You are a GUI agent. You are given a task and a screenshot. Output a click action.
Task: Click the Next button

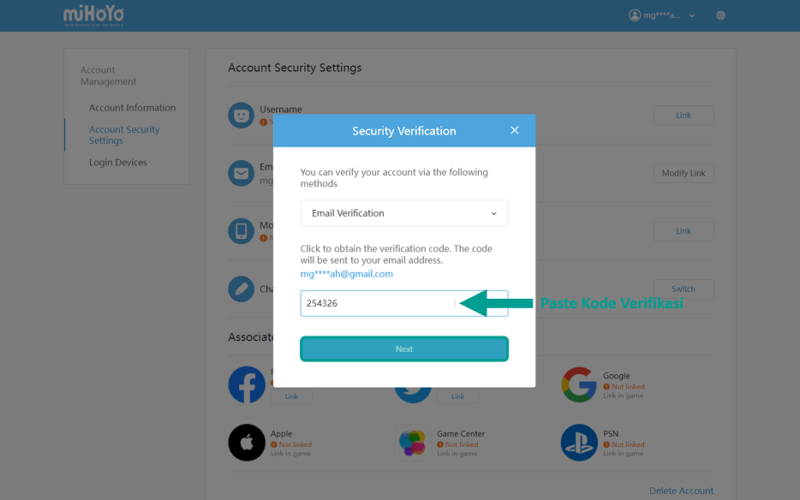pos(404,349)
